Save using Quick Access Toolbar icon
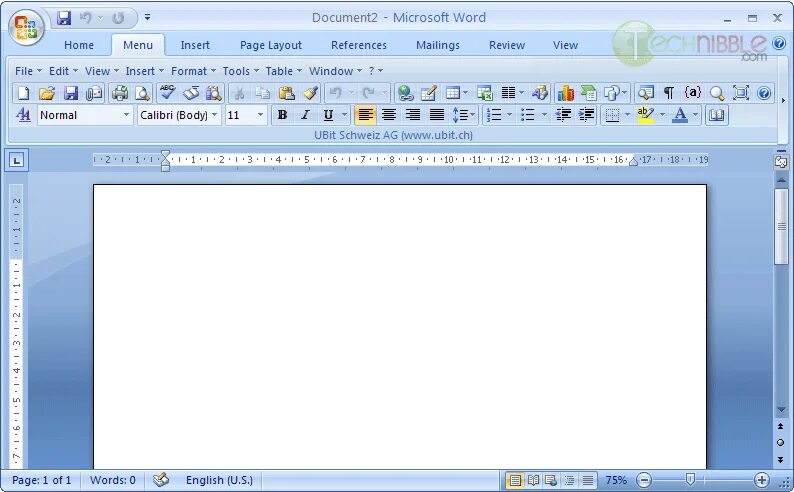The width and height of the screenshot is (794, 492). (x=64, y=18)
